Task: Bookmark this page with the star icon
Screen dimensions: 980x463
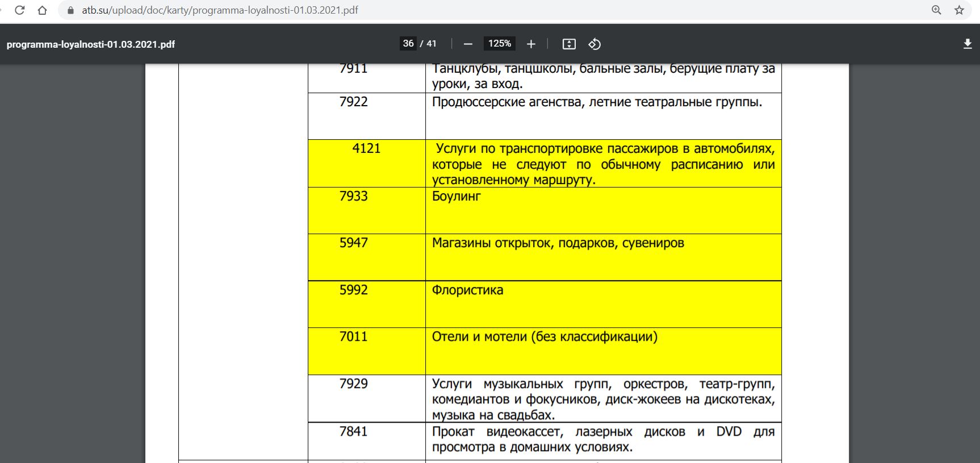Action: (959, 10)
